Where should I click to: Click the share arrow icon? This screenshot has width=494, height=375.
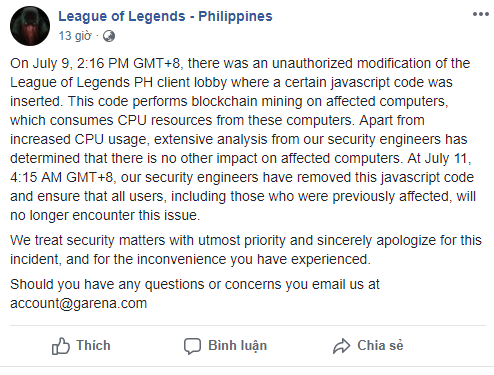(341, 346)
